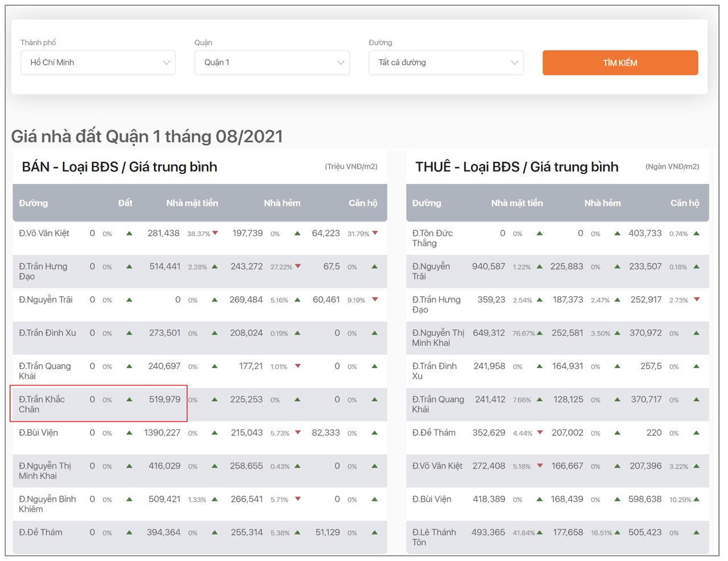The width and height of the screenshot is (728, 561).
Task: Click the 1390,227 price for Bùi Viện
Action: coord(162,433)
